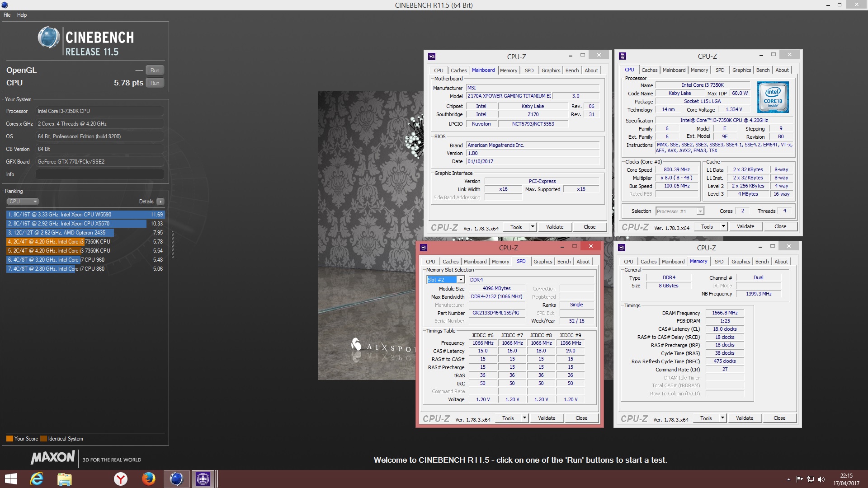Run the CPU benchmark
This screenshot has width=868, height=488.
click(x=155, y=83)
